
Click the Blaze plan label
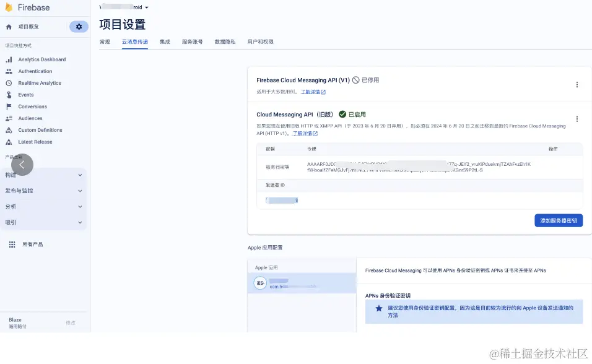click(x=15, y=320)
